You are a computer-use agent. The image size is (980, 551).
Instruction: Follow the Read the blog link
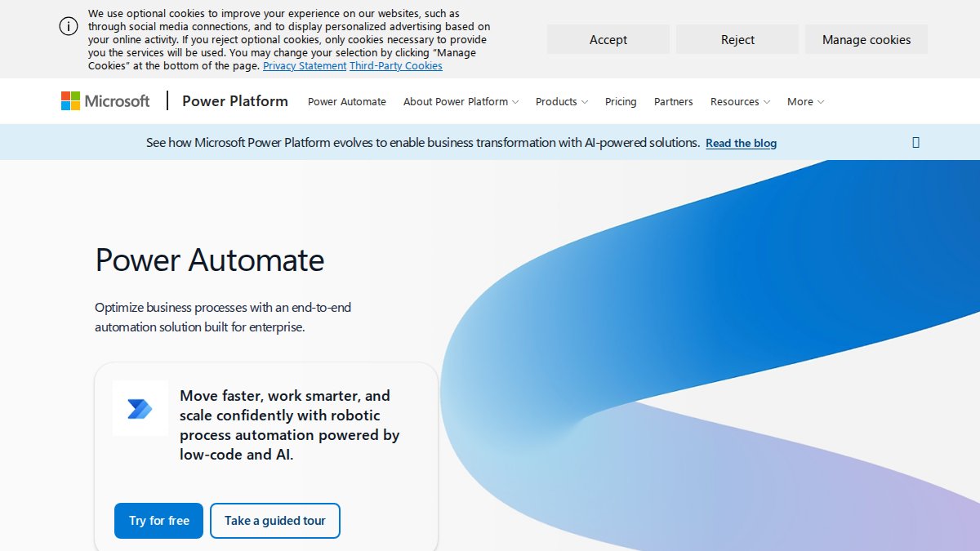pos(742,143)
